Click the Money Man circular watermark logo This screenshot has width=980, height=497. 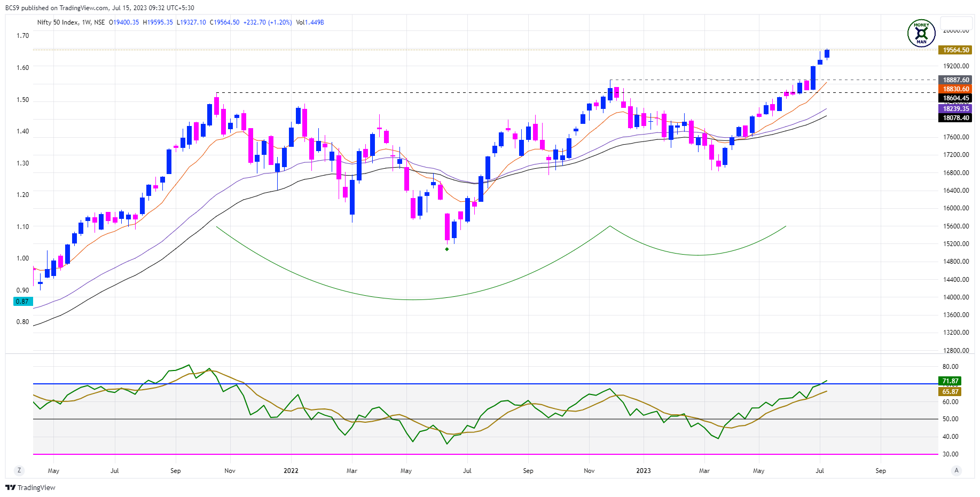921,33
